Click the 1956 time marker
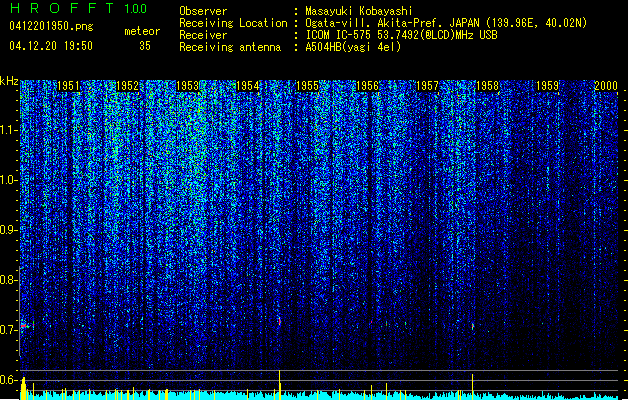 pyautogui.click(x=367, y=86)
